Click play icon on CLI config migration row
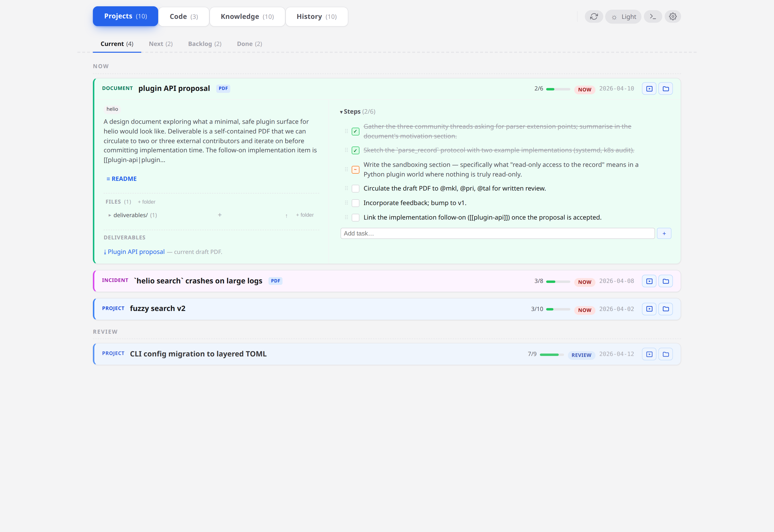The width and height of the screenshot is (774, 532). (x=649, y=354)
